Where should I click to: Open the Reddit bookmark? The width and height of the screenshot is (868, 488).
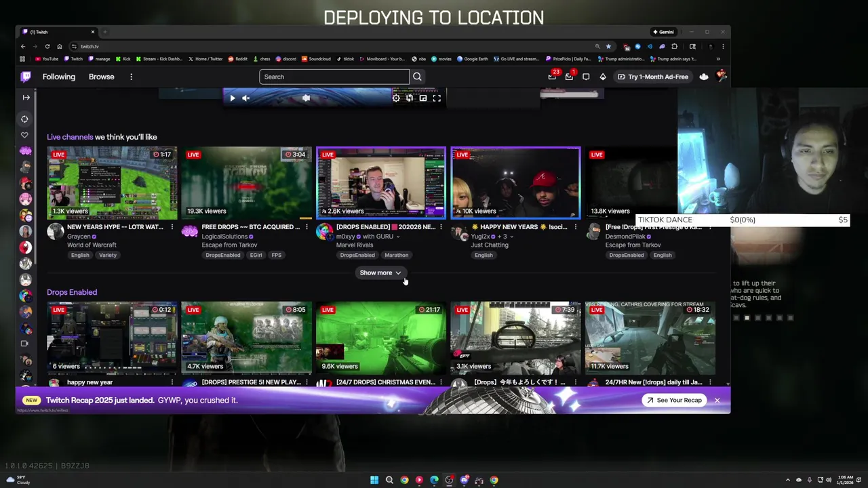tap(238, 59)
